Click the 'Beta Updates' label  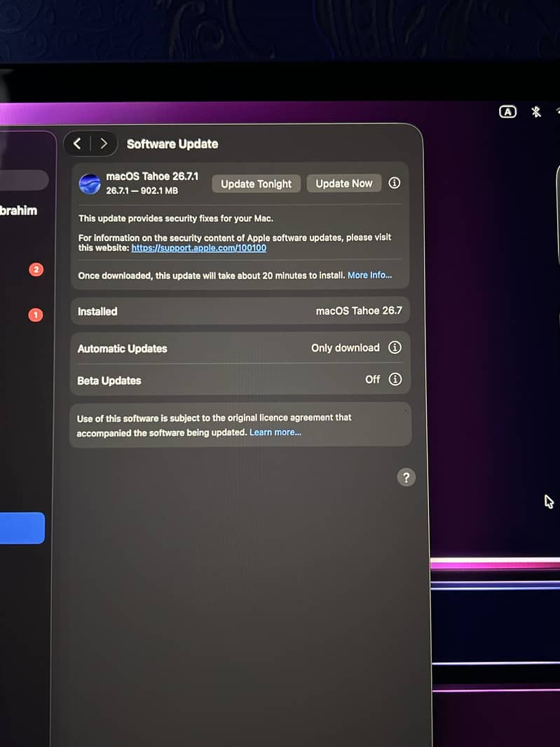pos(109,381)
